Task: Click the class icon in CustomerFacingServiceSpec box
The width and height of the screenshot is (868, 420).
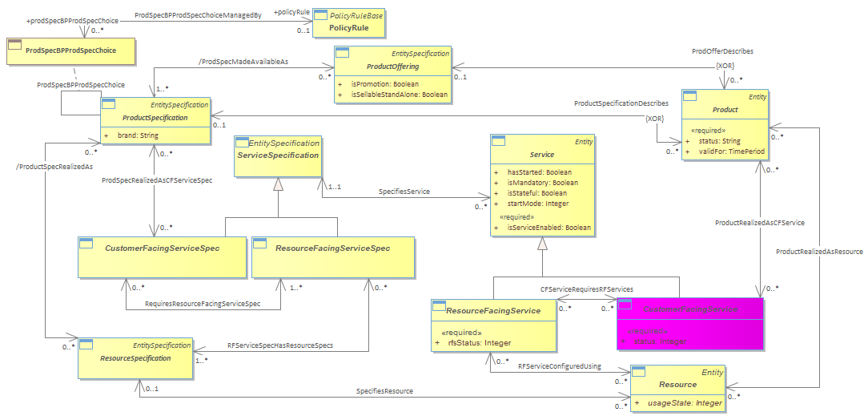Action: pyautogui.click(x=86, y=243)
